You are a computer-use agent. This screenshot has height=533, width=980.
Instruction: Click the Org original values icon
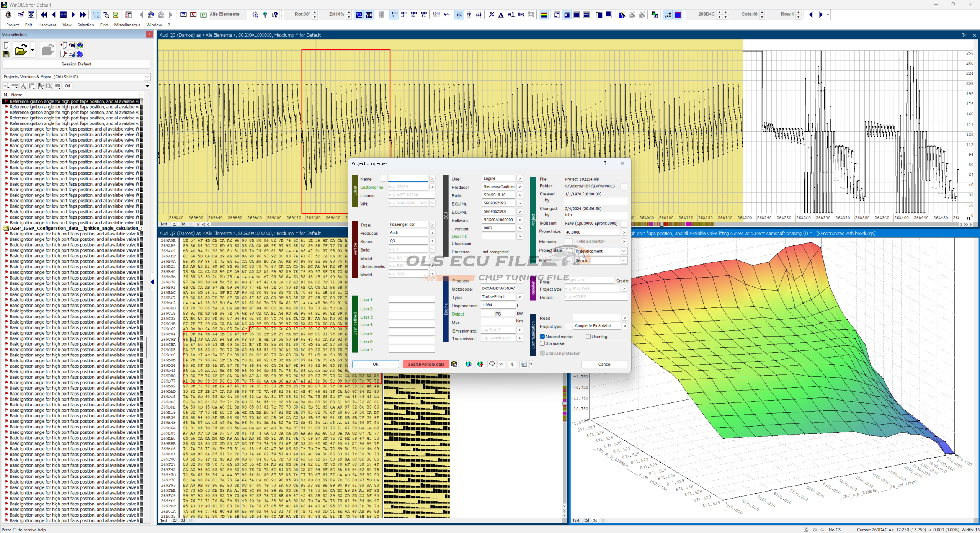(521, 15)
